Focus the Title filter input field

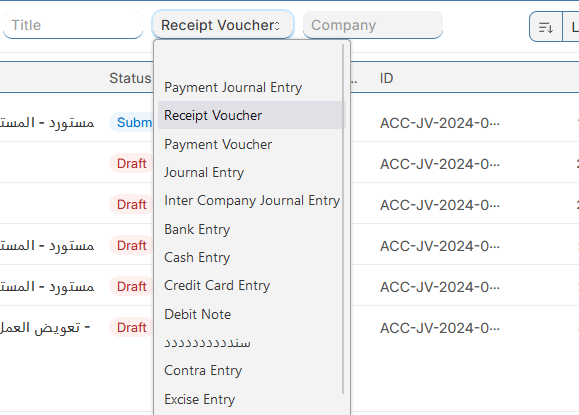[x=73, y=25]
